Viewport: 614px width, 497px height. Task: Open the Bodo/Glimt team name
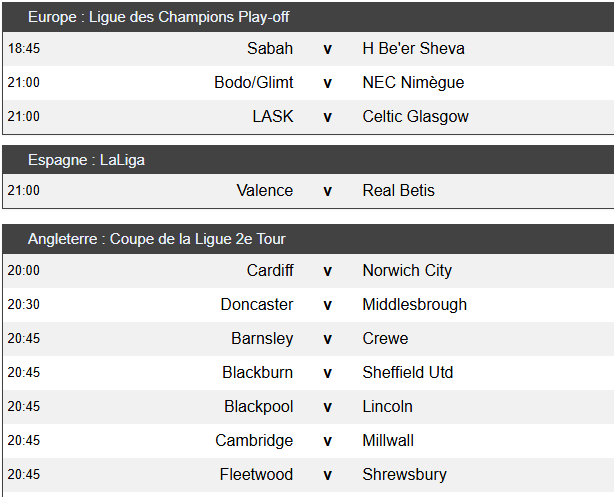pos(253,83)
